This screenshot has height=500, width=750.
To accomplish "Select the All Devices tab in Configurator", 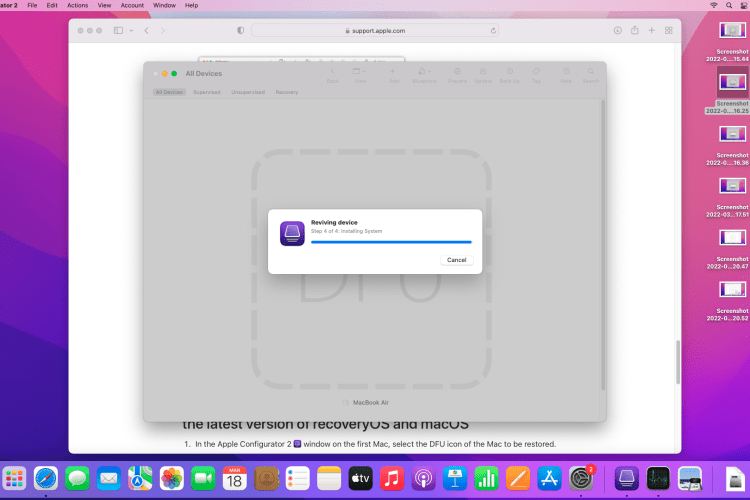I will coord(169,92).
